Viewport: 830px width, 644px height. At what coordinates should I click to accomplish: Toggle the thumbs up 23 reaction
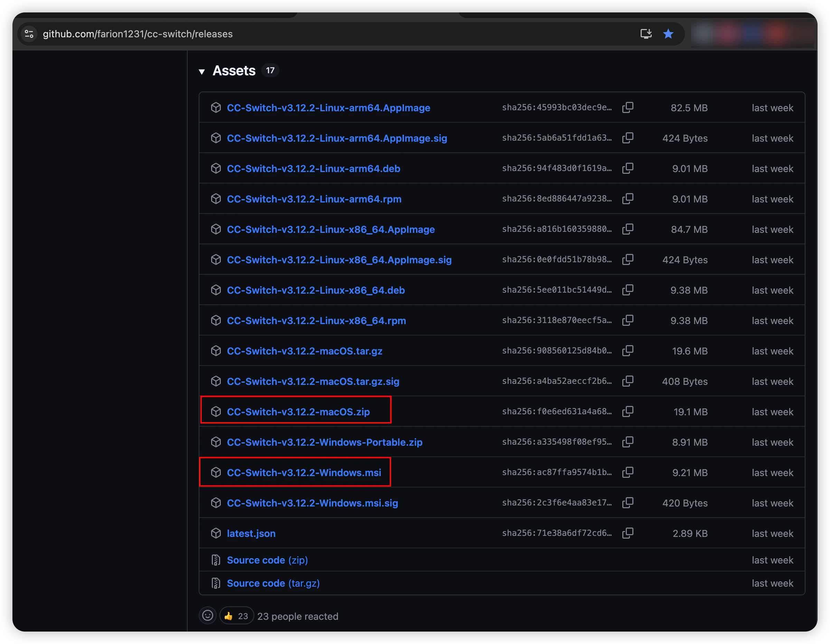click(236, 616)
